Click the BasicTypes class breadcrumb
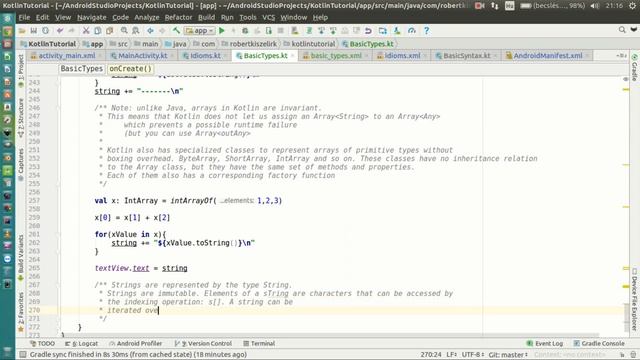Image resolution: width=640 pixels, height=360 pixels. point(82,69)
